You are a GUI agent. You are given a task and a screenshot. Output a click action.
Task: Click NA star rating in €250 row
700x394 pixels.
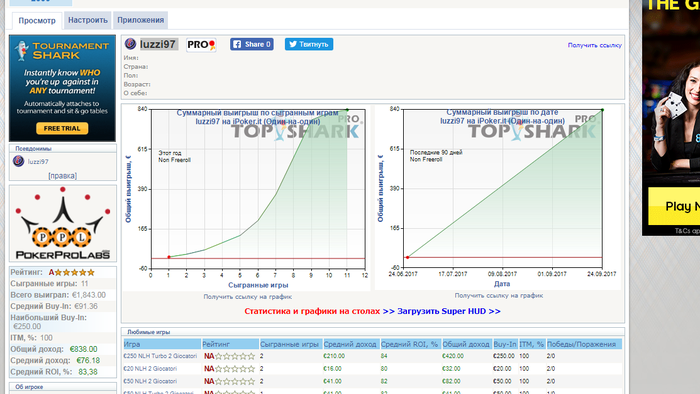[229, 356]
